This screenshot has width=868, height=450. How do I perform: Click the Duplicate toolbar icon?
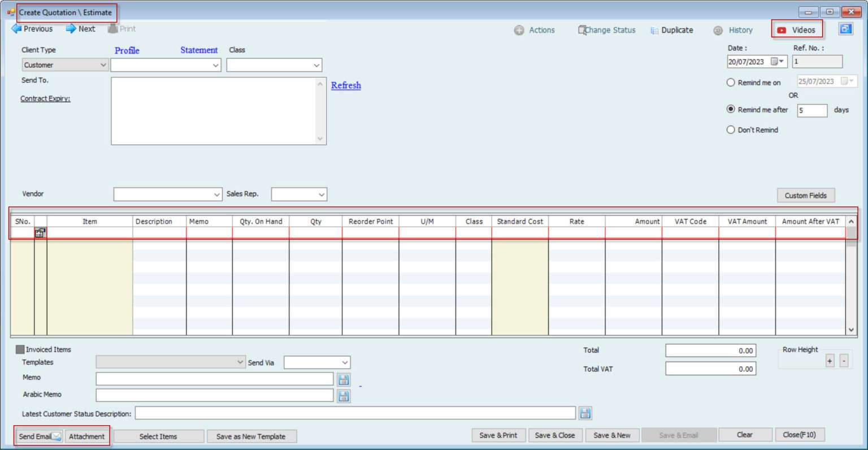tap(654, 30)
